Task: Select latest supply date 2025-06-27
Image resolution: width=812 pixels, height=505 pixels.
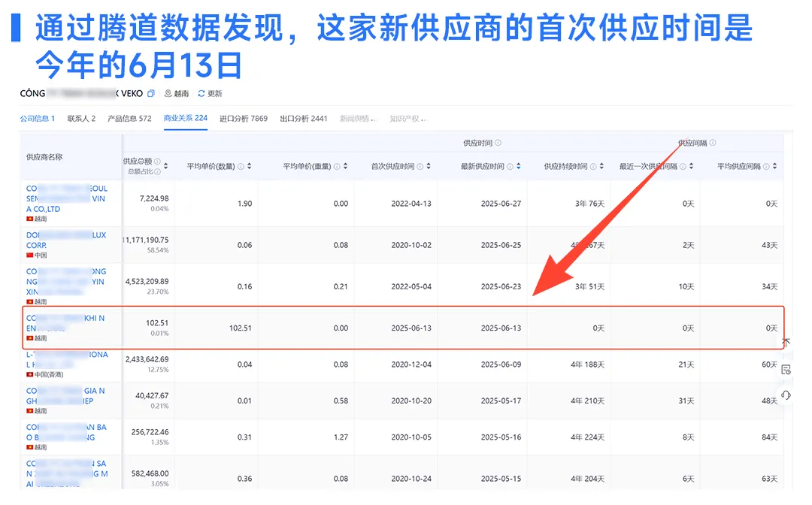Action: click(x=501, y=204)
